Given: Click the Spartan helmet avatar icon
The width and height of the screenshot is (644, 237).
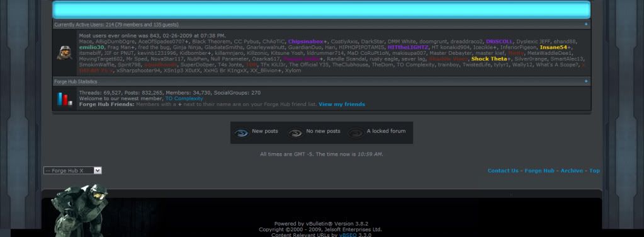Looking at the screenshot, I should (64, 53).
